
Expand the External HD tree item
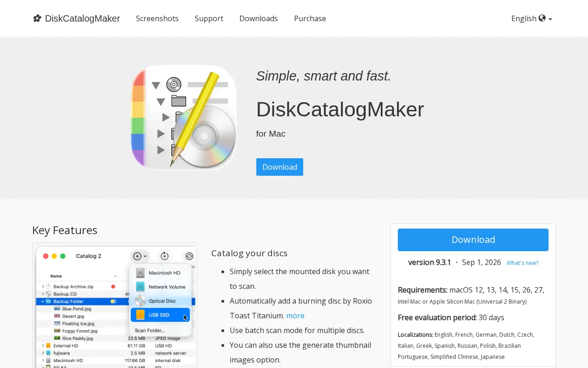(x=43, y=345)
